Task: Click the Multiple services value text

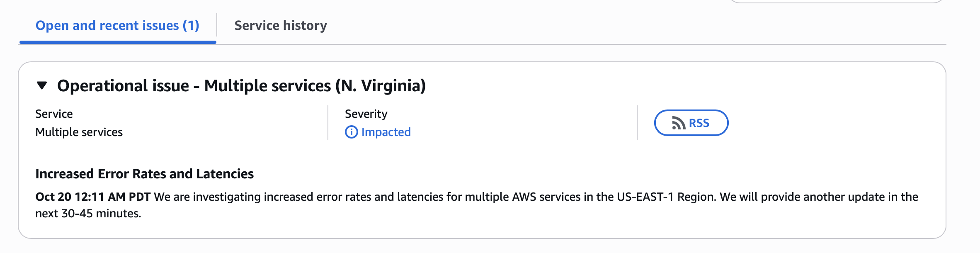Action: click(x=79, y=132)
